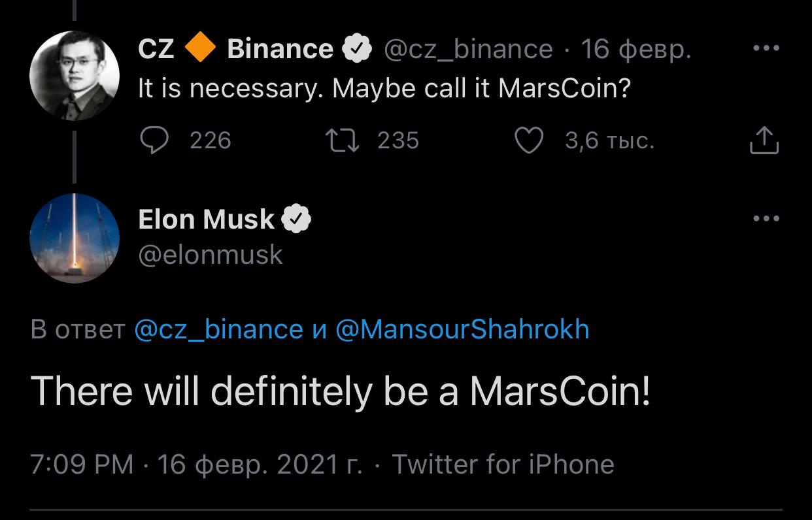Screen dimensions: 812x520
Task: Open more options on Elon Musk's tweet
Action: point(766,219)
